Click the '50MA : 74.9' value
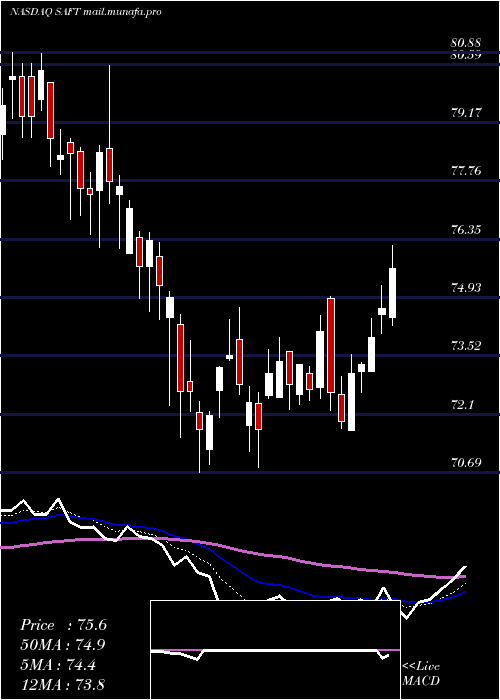 pyautogui.click(x=63, y=645)
